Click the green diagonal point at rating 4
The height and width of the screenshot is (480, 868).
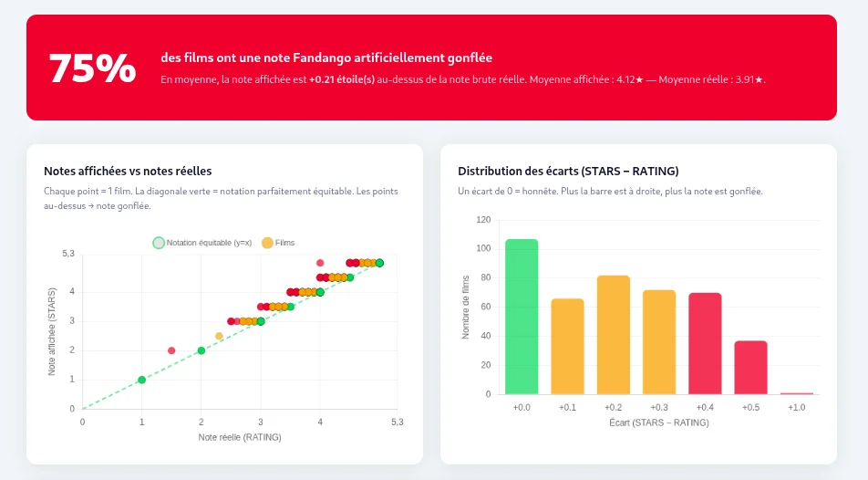(320, 291)
